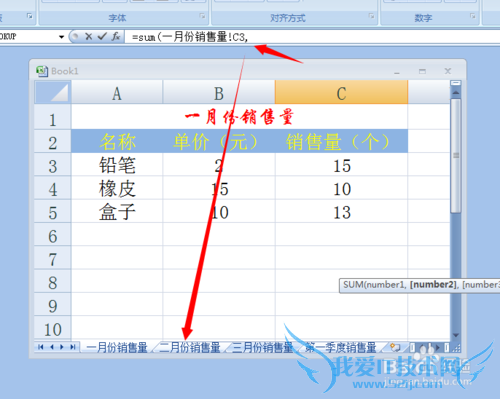The height and width of the screenshot is (399, 500).
Task: Confirm the formula with the checkmark icon
Action: [102, 36]
